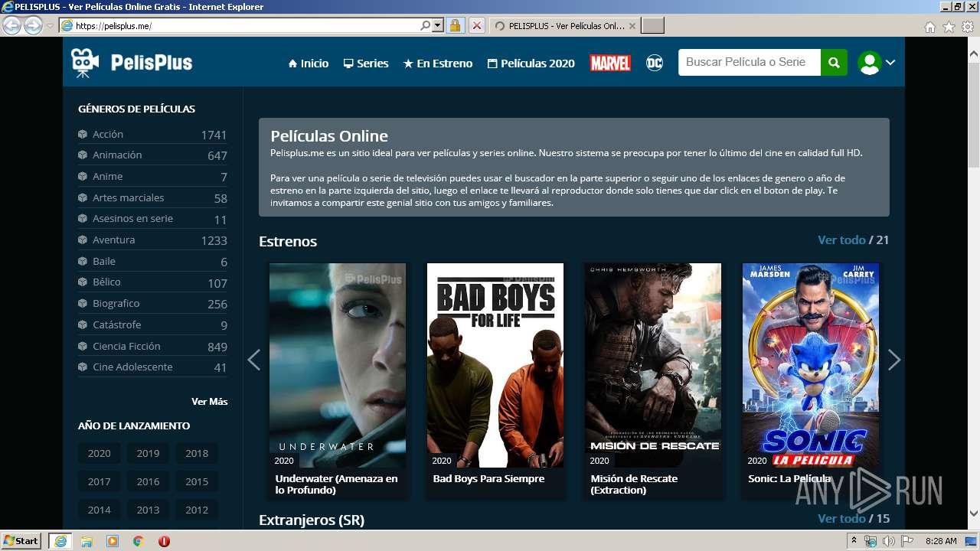Filter by release year 2016
Viewport: 980px width, 551px height.
148,481
